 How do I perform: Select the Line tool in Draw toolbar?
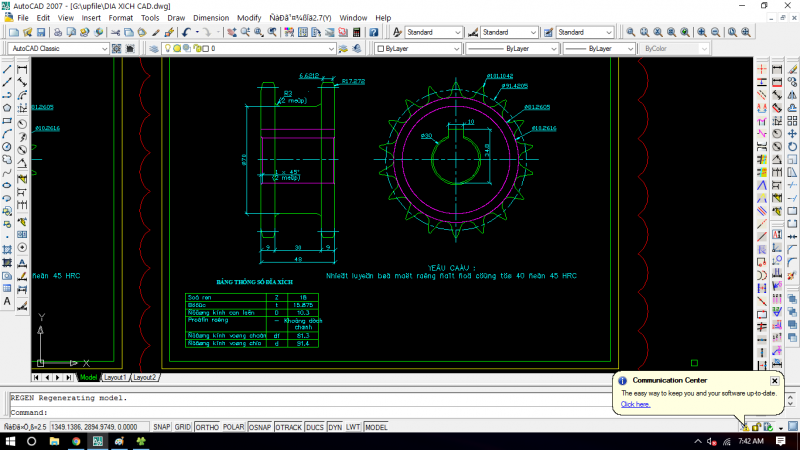coord(7,68)
